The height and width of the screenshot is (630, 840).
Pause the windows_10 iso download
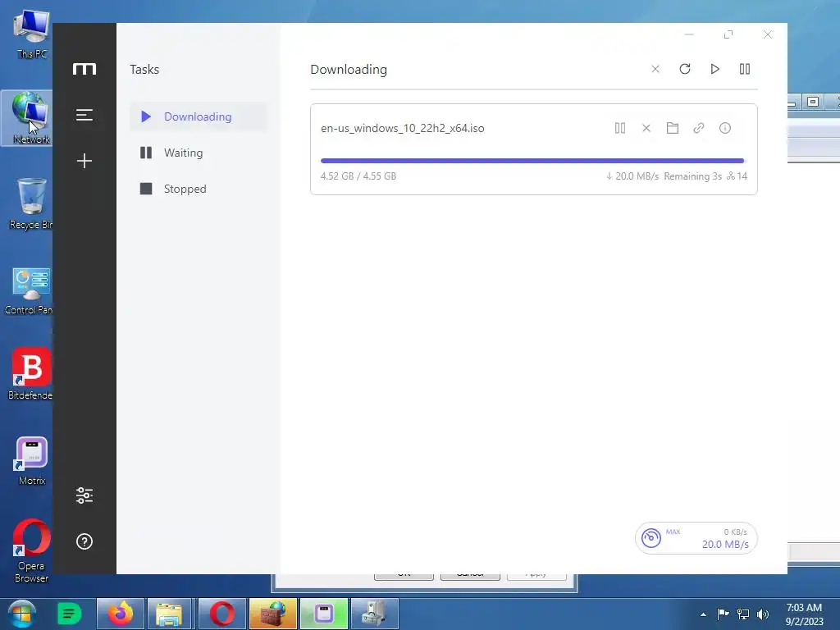coord(620,128)
